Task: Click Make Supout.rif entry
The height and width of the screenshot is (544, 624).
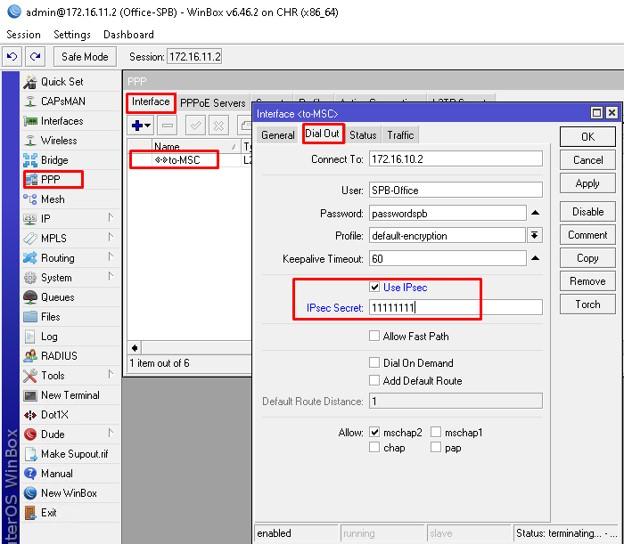Action: (74, 454)
